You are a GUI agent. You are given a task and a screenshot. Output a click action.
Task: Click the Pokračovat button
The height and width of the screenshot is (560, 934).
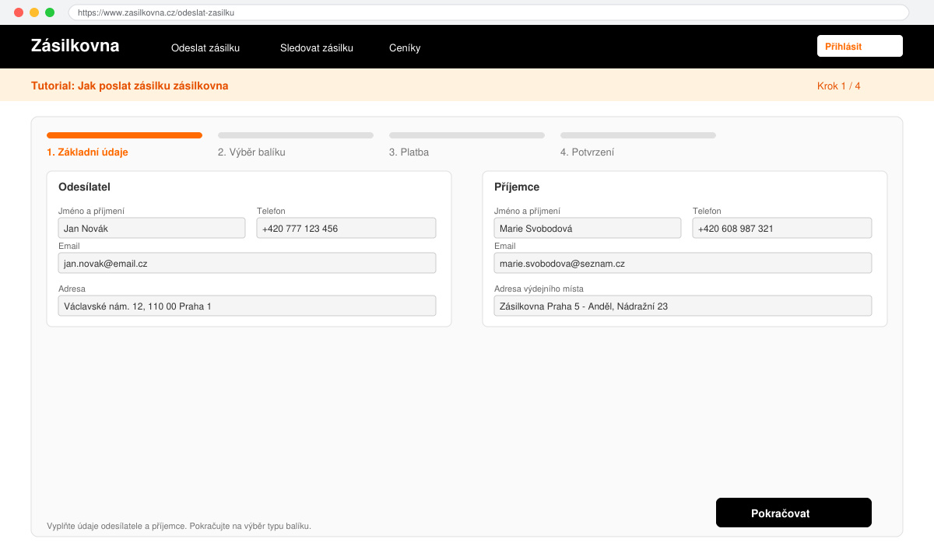click(x=794, y=513)
